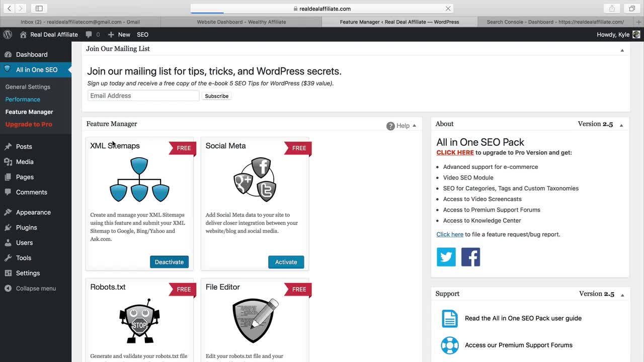The width and height of the screenshot is (644, 362).
Task: Collapse the Join Our Mailing List panel
Action: 622,50
